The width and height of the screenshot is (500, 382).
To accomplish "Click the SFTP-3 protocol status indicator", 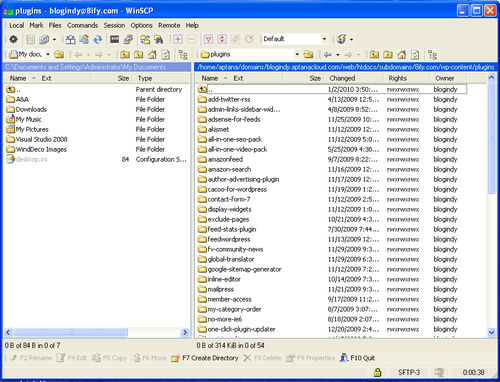I will pyautogui.click(x=409, y=372).
